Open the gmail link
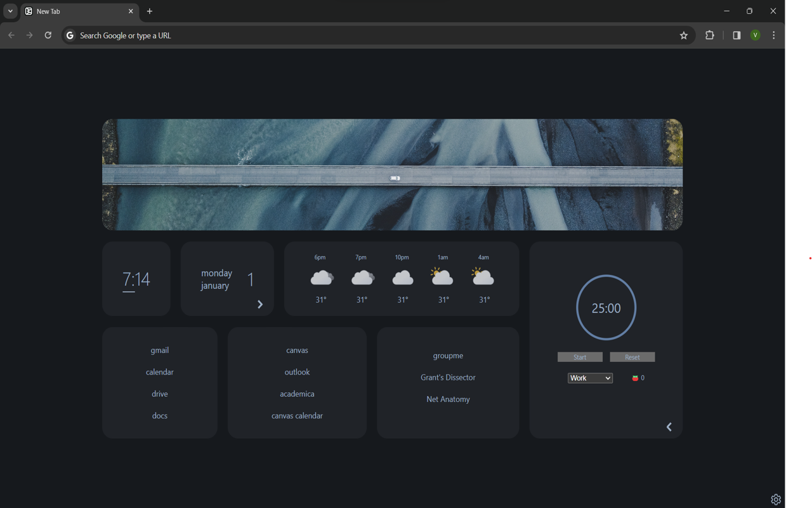 pyautogui.click(x=159, y=350)
